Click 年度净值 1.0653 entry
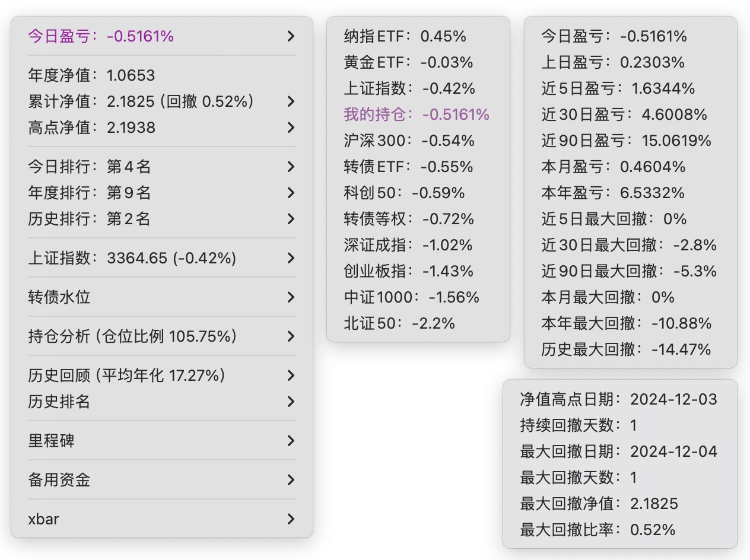Screen dimensions: 750x560 tap(91, 75)
